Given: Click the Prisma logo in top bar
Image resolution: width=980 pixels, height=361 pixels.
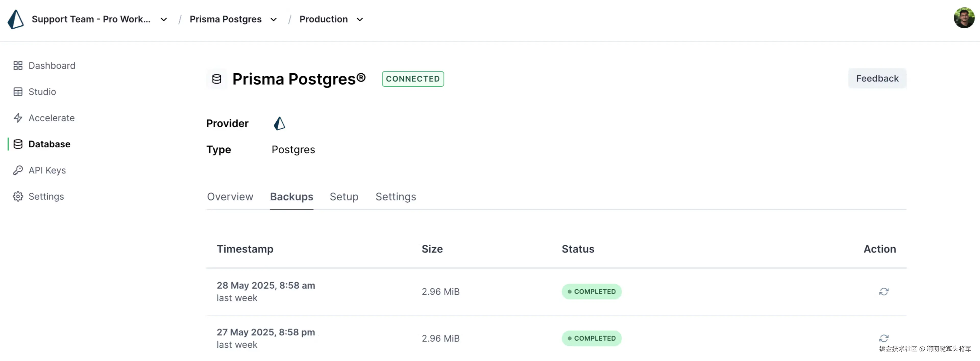Looking at the screenshot, I should coord(16,19).
